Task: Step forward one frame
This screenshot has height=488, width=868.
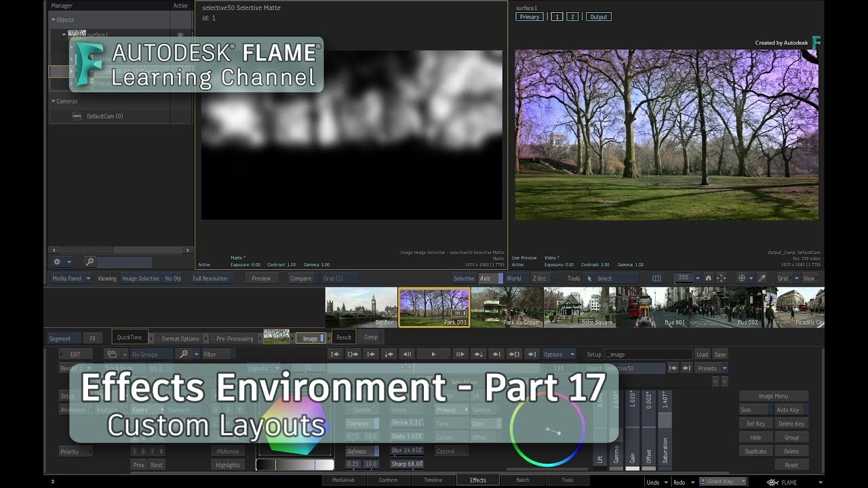Action: [460, 354]
